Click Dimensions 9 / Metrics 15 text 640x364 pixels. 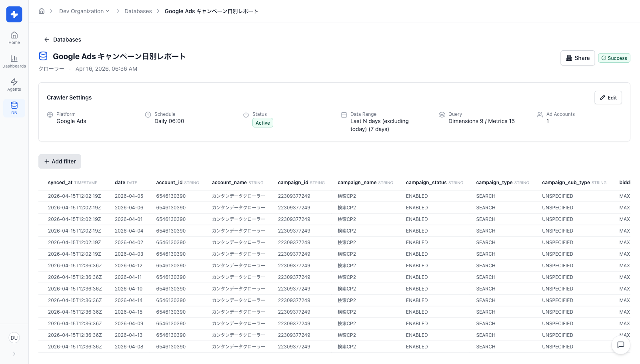click(x=482, y=121)
